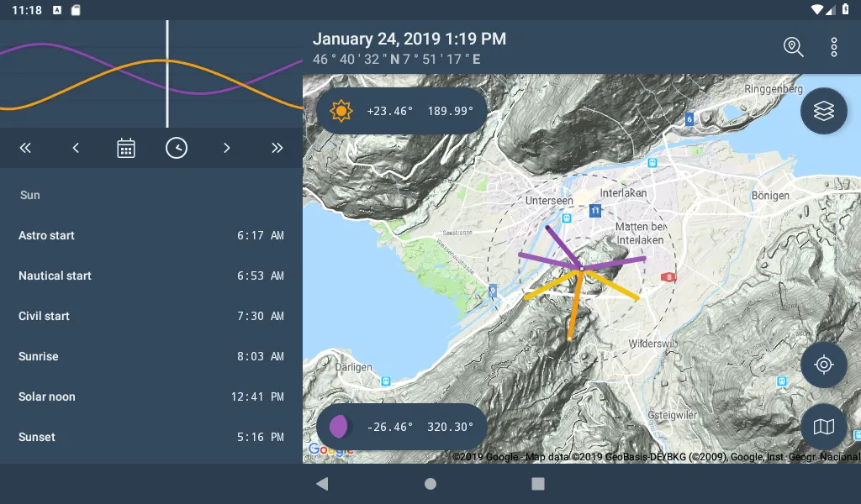The height and width of the screenshot is (504, 861).
Task: Tap the location search magnifier icon
Action: click(793, 47)
